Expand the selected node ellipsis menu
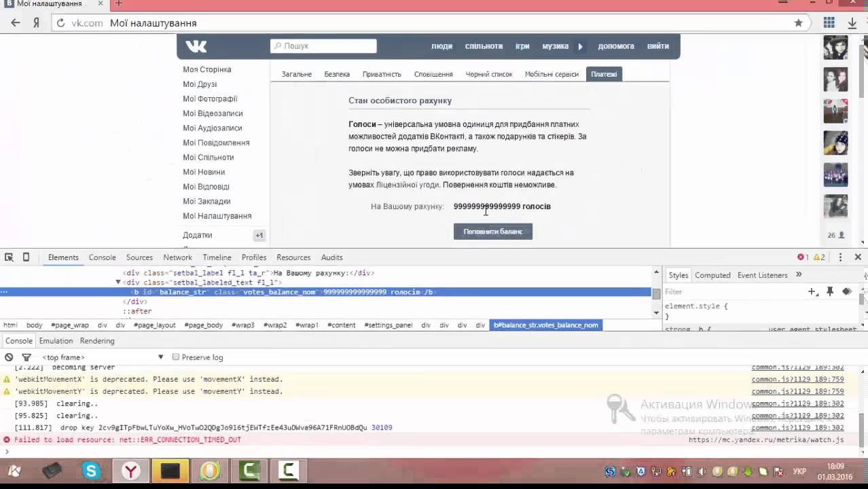 click(4, 292)
